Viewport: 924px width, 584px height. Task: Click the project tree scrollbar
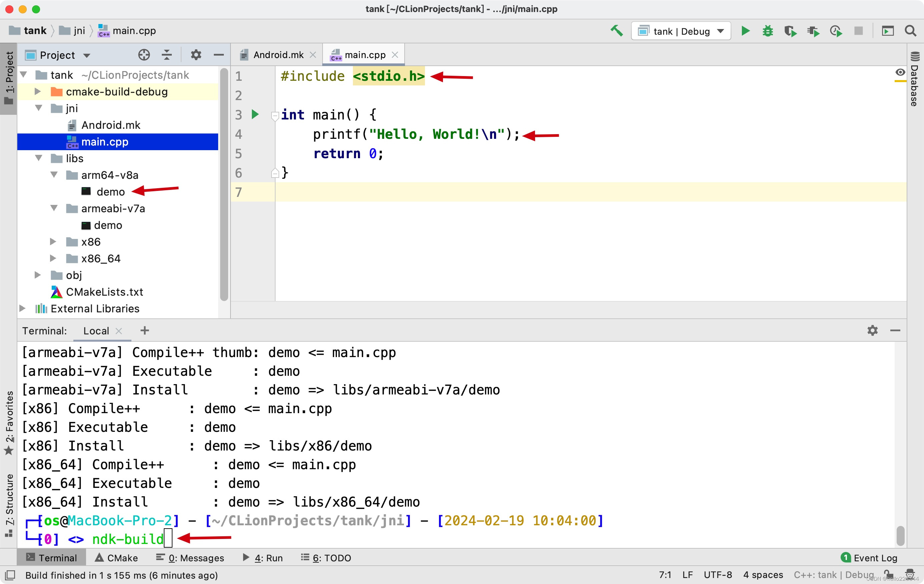224,184
